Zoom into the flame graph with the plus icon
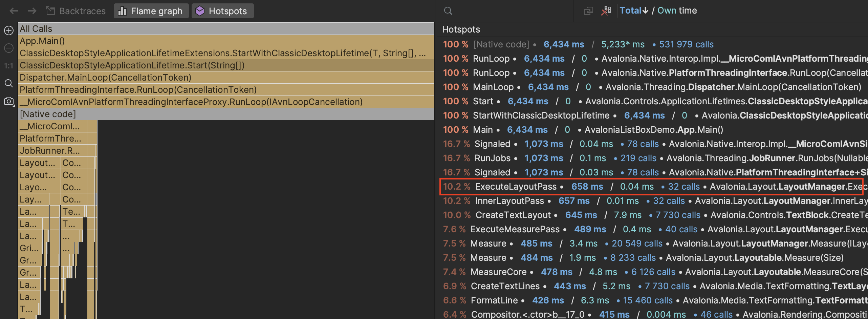Screen dimensions: 868x319 8,30
